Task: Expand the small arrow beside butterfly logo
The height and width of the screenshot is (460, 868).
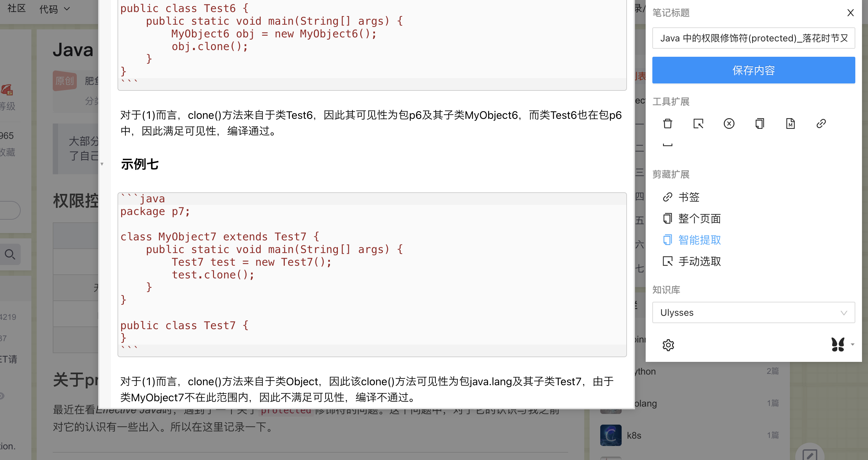Action: pyautogui.click(x=853, y=344)
